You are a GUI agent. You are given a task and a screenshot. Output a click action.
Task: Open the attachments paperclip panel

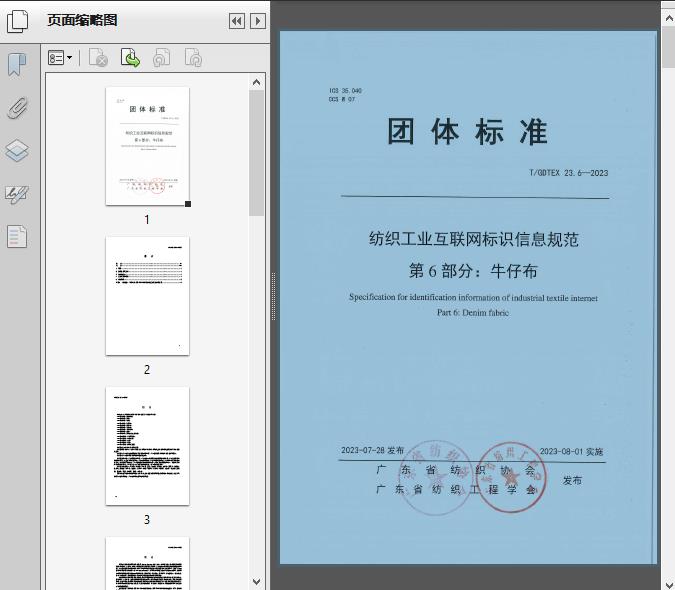tap(18, 108)
